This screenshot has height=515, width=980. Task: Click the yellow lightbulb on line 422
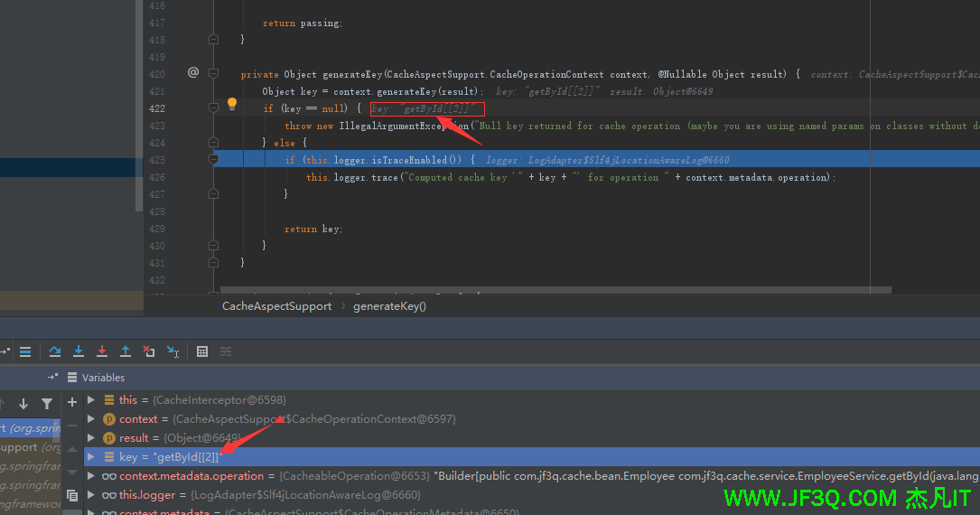coord(231,105)
